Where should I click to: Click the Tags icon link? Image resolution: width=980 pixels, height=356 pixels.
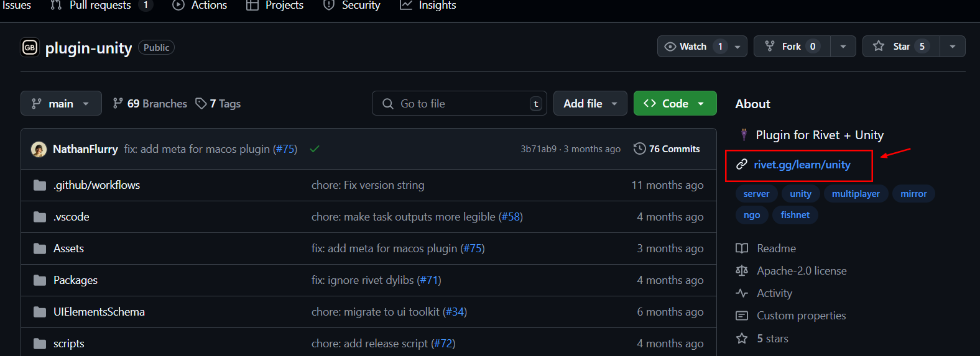click(201, 104)
